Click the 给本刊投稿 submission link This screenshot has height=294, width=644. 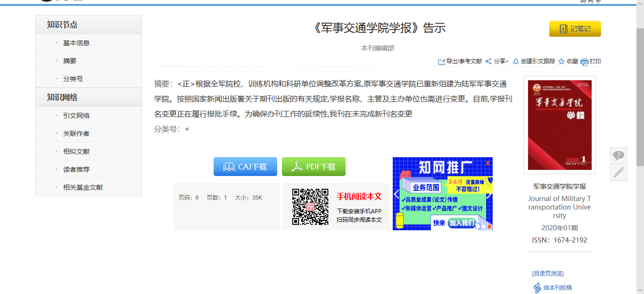(x=553, y=287)
